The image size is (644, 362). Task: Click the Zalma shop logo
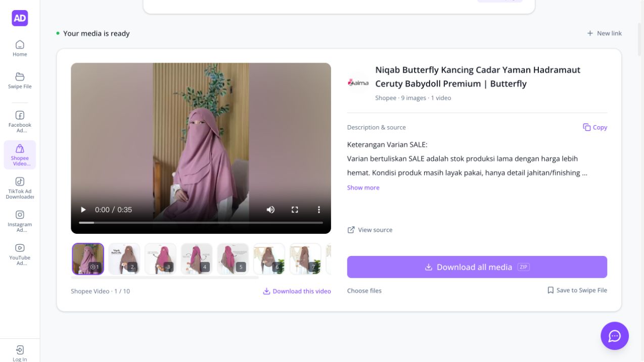point(358,83)
